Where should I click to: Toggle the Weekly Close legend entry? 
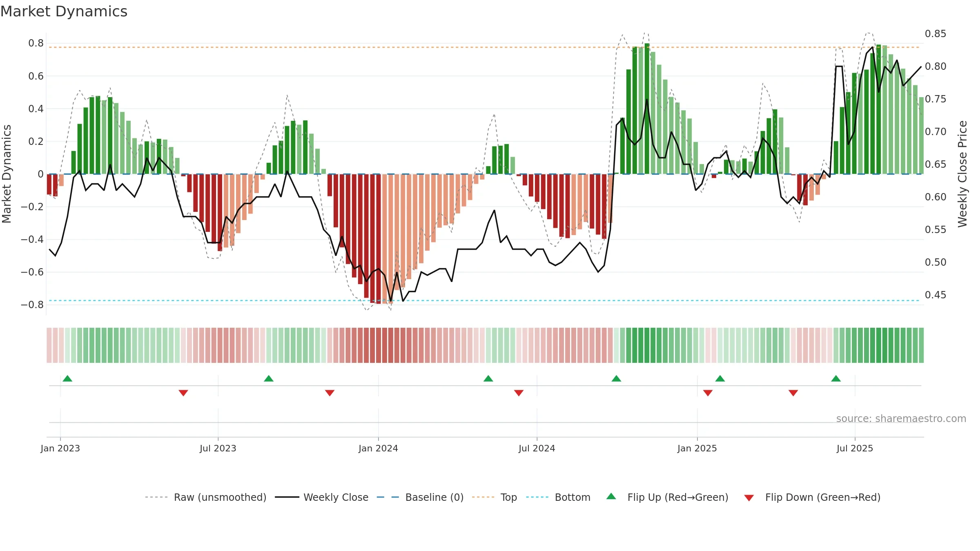pos(321,497)
